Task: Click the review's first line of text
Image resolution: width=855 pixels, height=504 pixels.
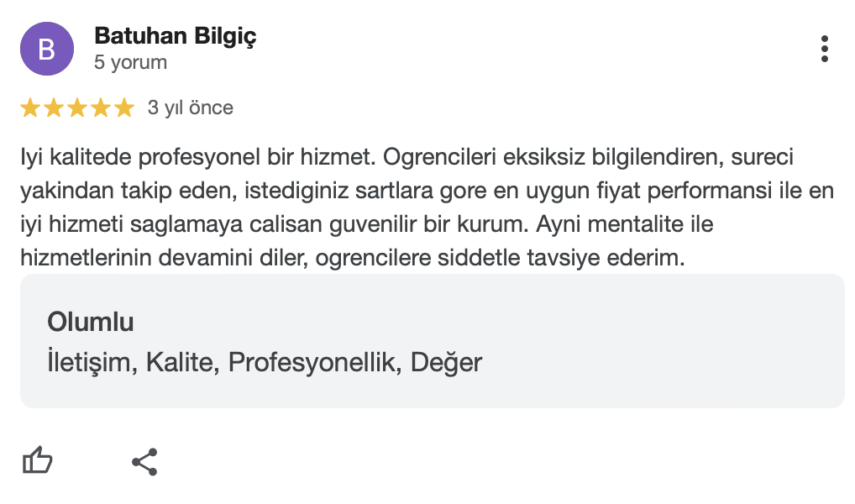Action: click(407, 157)
